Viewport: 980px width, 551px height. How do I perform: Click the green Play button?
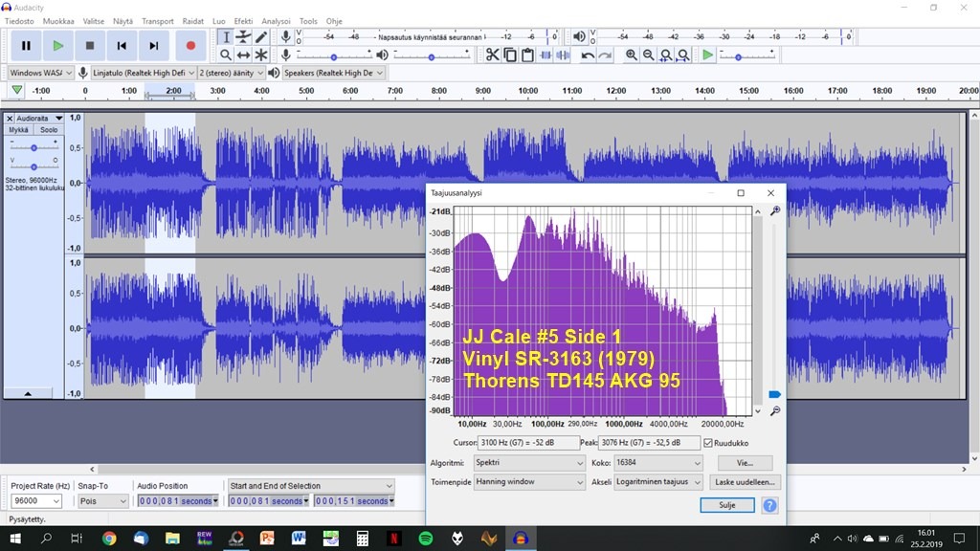coord(58,46)
